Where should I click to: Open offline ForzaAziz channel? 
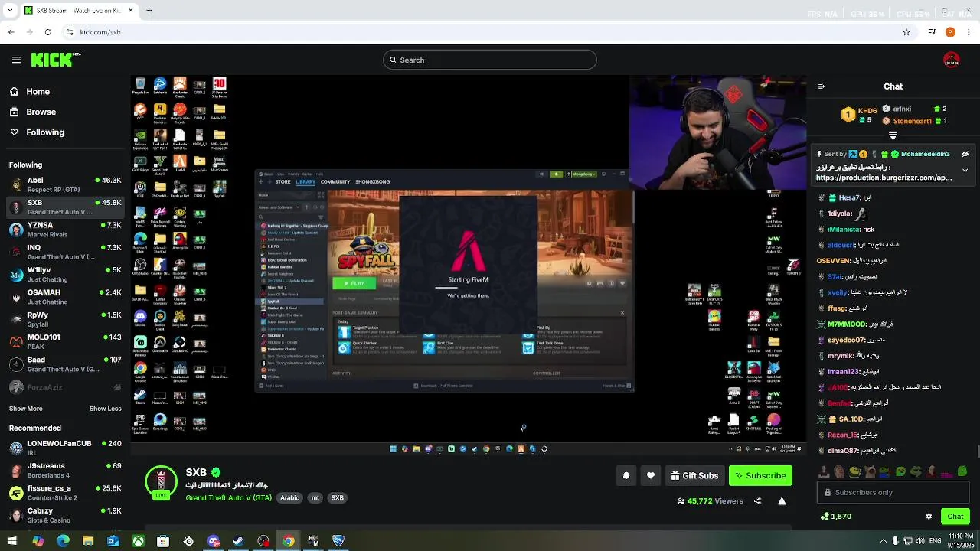(x=65, y=387)
